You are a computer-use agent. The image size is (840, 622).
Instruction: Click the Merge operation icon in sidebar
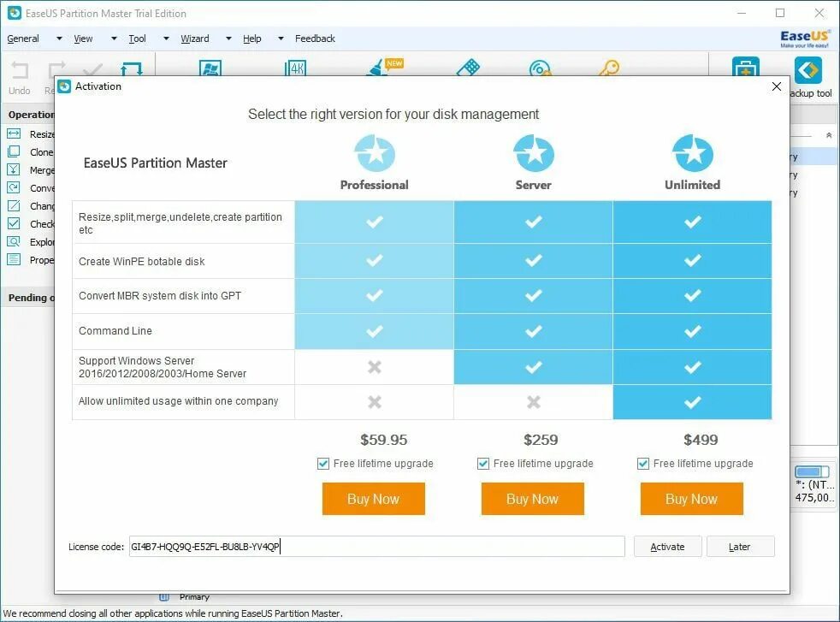pyautogui.click(x=14, y=170)
